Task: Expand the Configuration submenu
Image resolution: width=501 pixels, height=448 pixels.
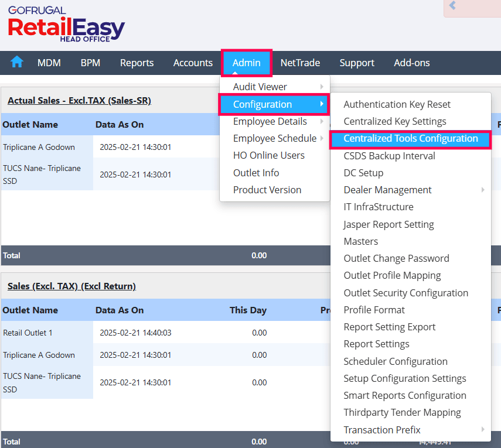Action: click(x=275, y=104)
